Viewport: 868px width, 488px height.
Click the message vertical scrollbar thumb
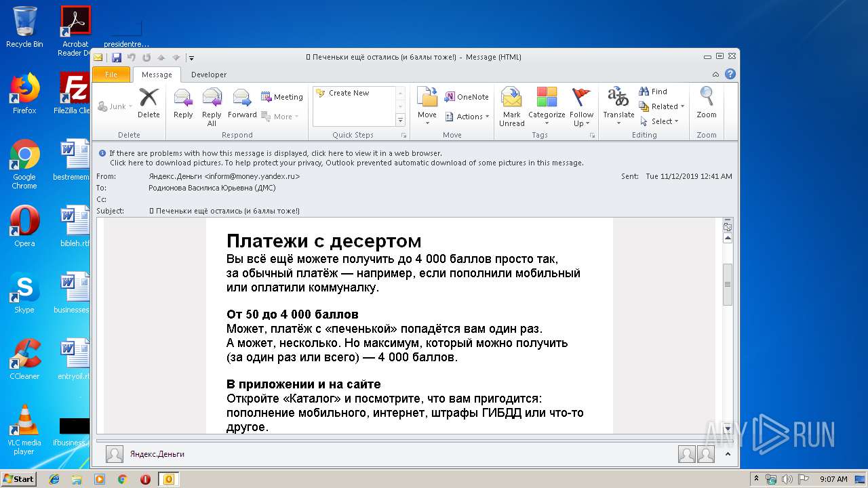(728, 284)
